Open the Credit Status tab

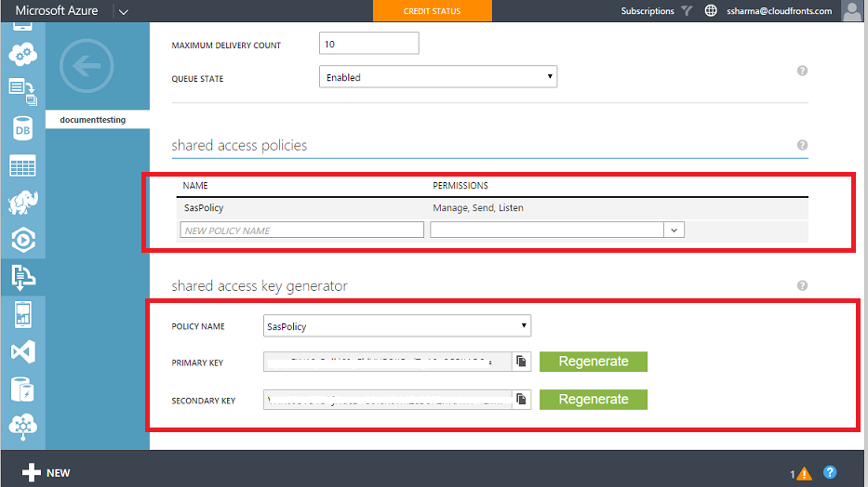[431, 11]
